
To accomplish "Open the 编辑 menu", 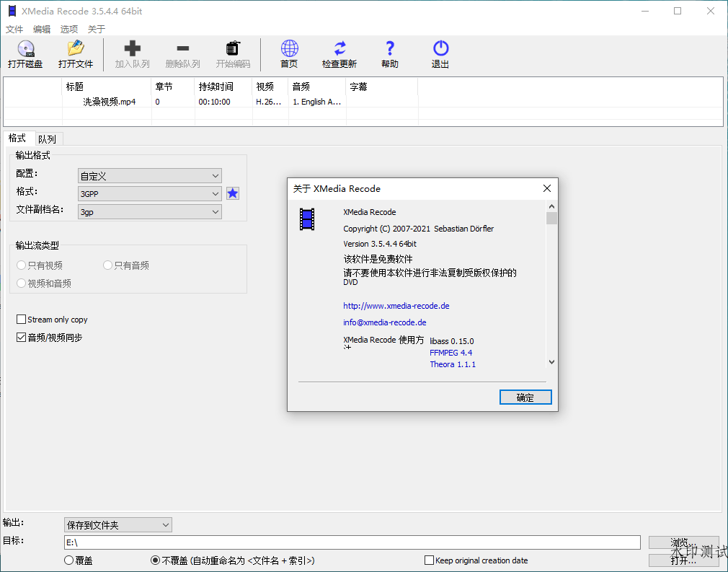I will [41, 30].
